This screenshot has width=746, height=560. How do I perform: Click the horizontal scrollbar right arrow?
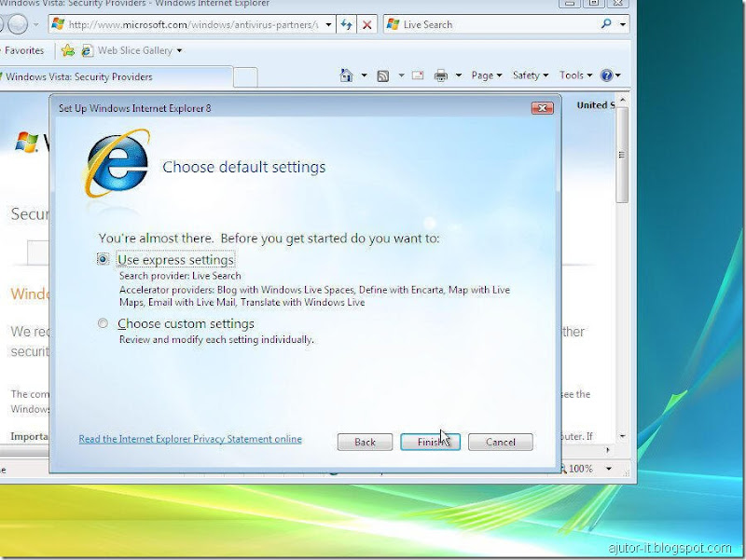pyautogui.click(x=608, y=450)
